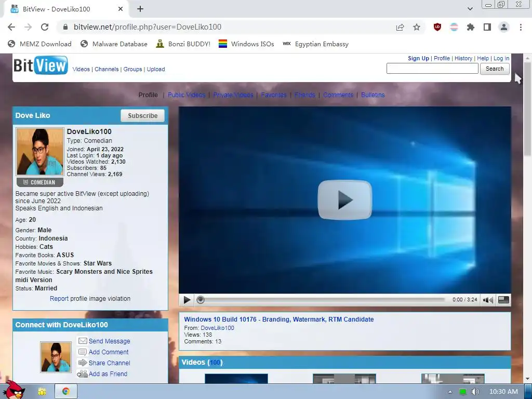The image size is (532, 399).
Task: Open the Help link
Action: point(483,58)
